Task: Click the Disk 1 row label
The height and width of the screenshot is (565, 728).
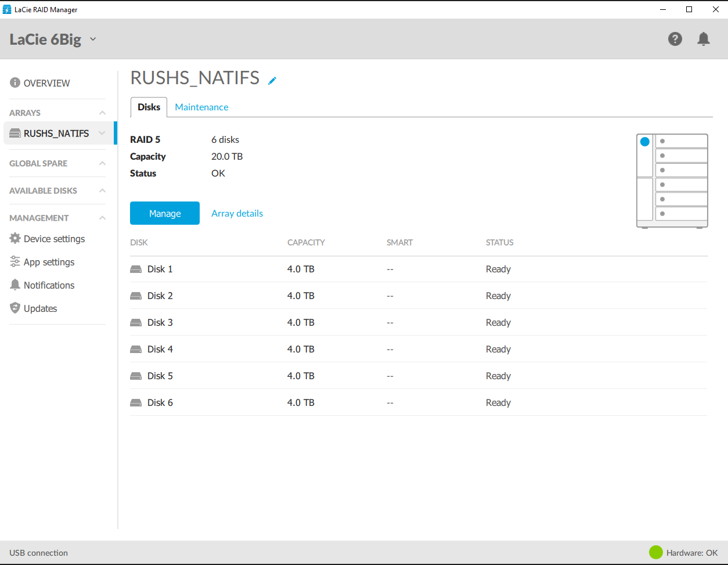Action: (160, 269)
